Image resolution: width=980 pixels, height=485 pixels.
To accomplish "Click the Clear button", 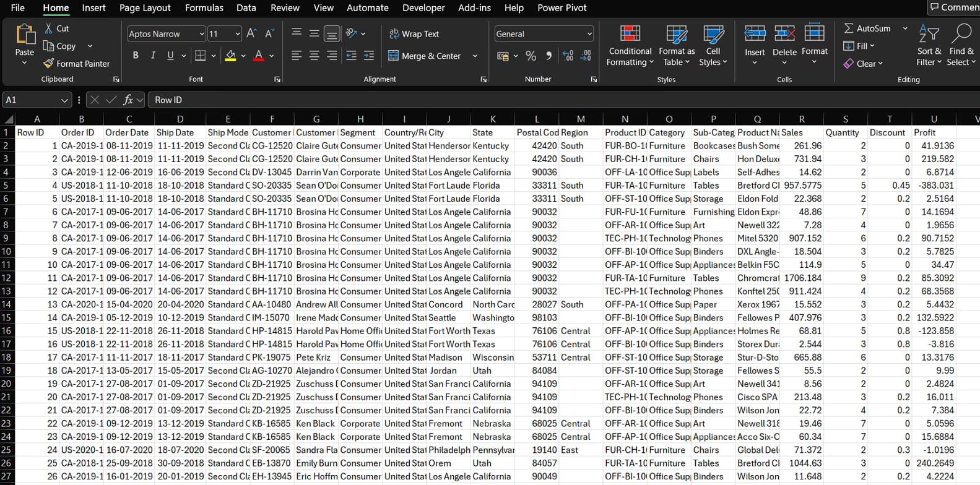I will [863, 63].
